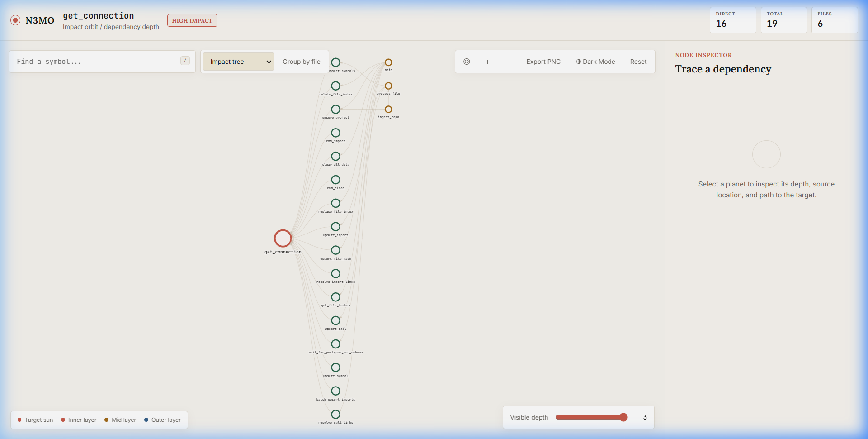Select the upsert_symbols node
This screenshot has width=868, height=439.
tap(335, 62)
